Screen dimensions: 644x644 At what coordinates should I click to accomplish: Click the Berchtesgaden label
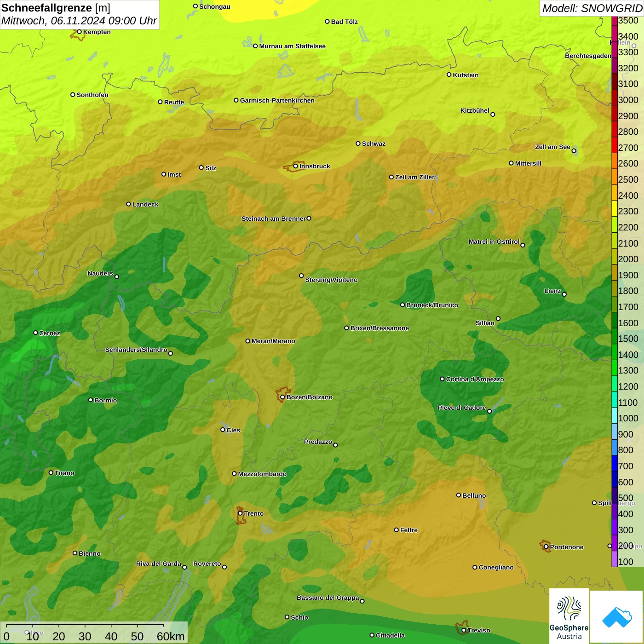click(588, 56)
